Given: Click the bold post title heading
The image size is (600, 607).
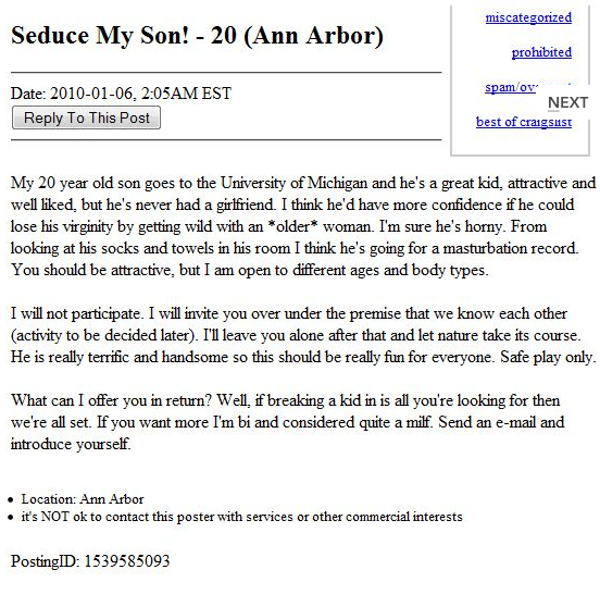Looking at the screenshot, I should point(197,37).
